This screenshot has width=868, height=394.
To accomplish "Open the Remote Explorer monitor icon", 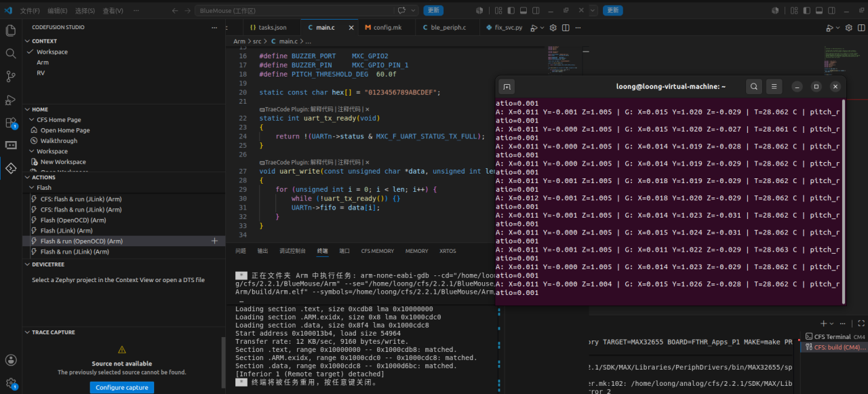I will [x=11, y=145].
